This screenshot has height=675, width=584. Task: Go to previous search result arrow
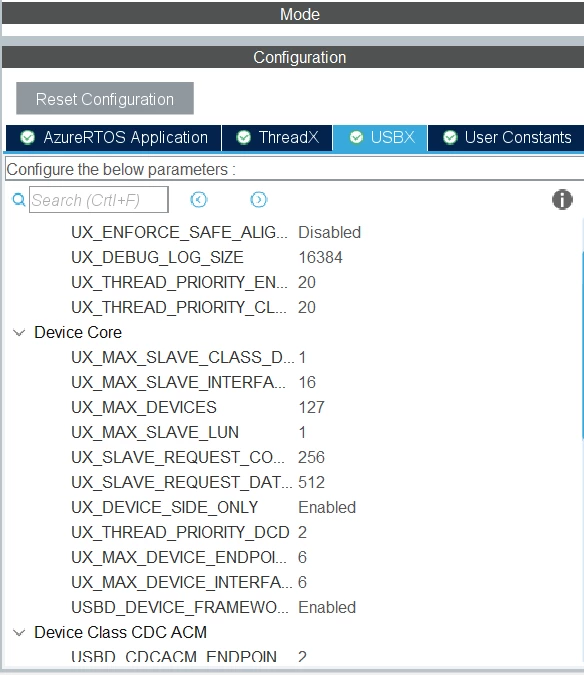click(199, 200)
